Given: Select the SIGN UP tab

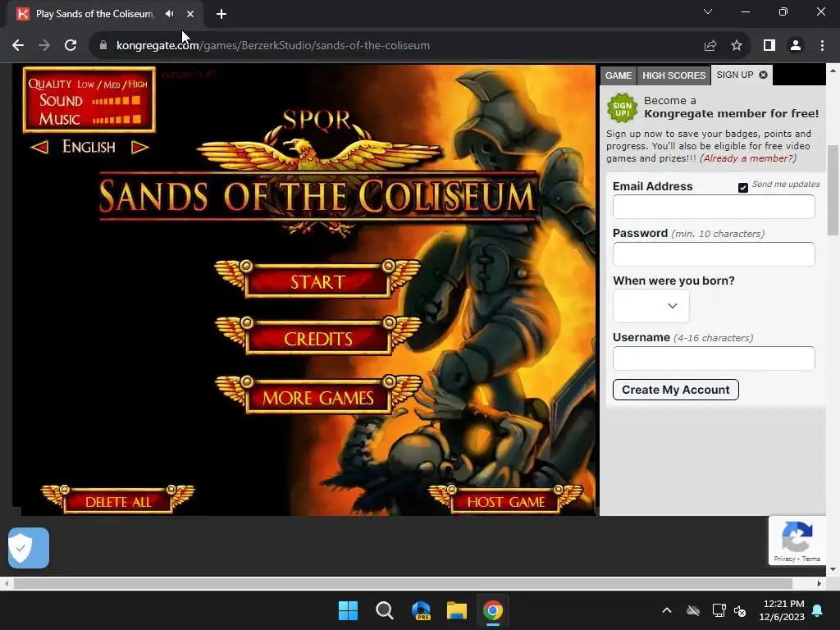Looking at the screenshot, I should click(x=734, y=75).
